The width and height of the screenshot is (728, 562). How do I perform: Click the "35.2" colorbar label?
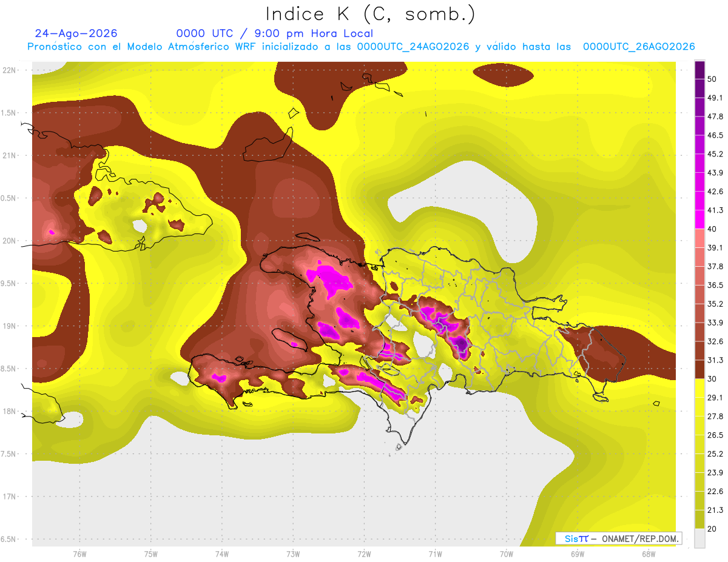(x=715, y=304)
